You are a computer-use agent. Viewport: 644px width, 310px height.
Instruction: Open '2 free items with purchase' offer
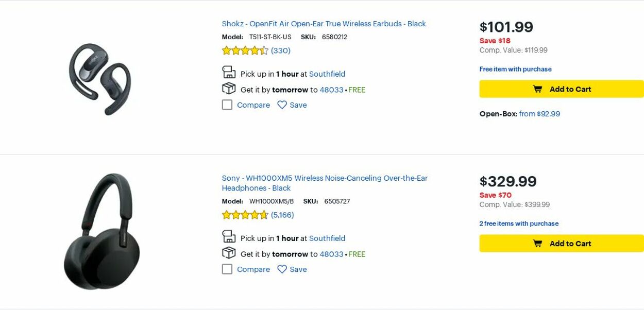coord(519,223)
